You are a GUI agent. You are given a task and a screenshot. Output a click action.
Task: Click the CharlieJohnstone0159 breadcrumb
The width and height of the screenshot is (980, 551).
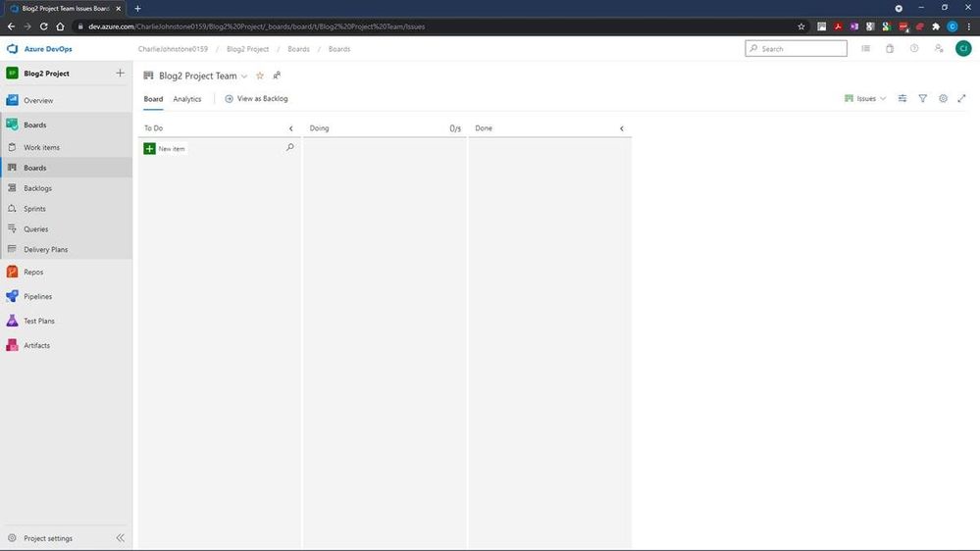point(173,49)
